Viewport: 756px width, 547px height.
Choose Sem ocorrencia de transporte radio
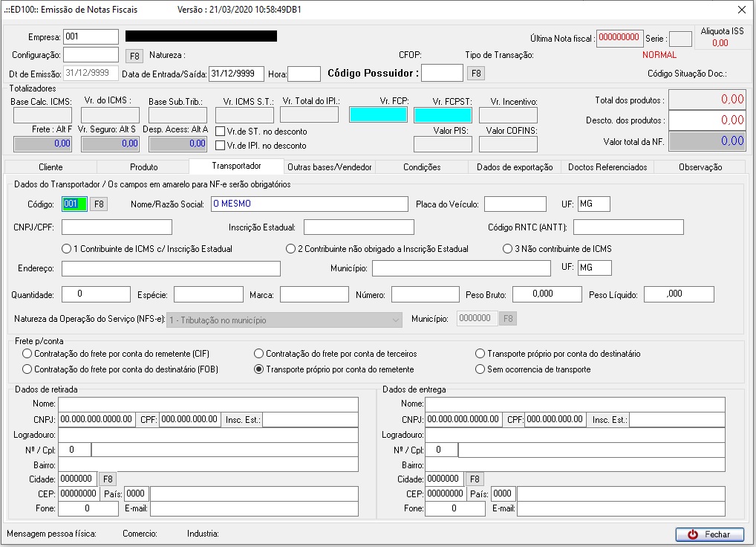coord(480,369)
